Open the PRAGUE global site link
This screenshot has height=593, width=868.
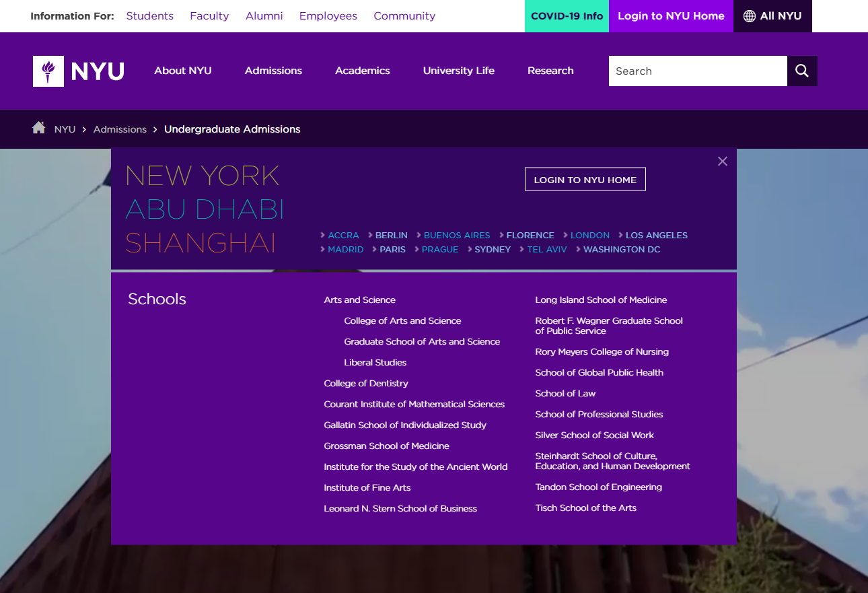point(440,250)
